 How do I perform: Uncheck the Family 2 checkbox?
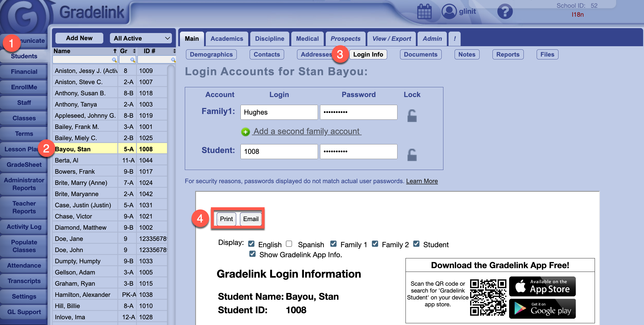point(375,243)
